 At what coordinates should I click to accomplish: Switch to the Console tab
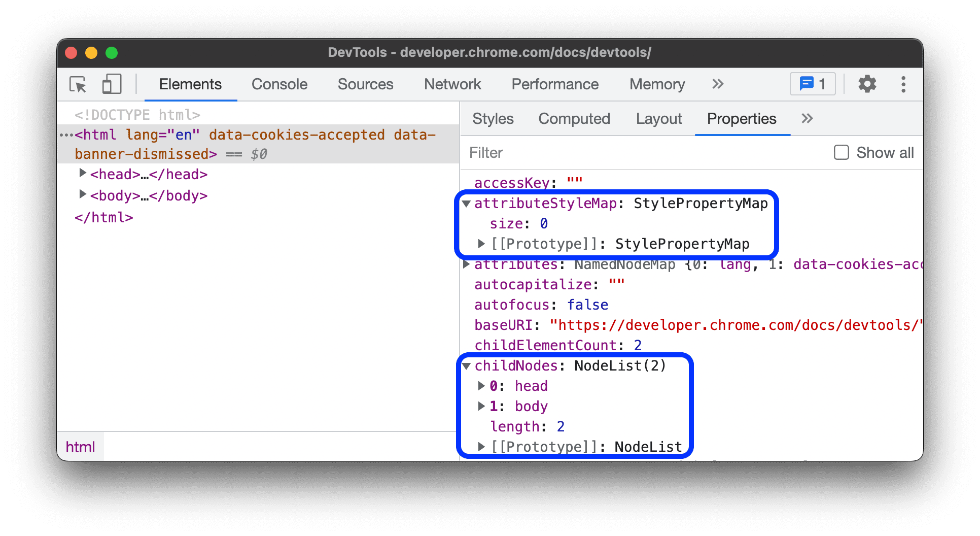pyautogui.click(x=279, y=84)
